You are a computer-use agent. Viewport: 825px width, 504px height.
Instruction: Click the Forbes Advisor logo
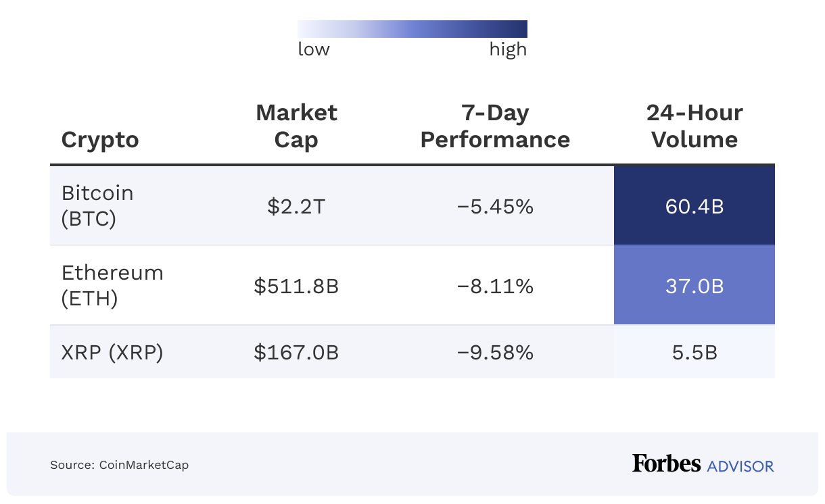(703, 464)
